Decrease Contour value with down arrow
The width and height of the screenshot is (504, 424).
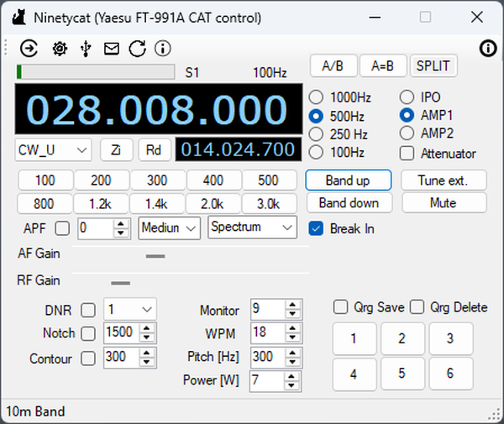146,362
